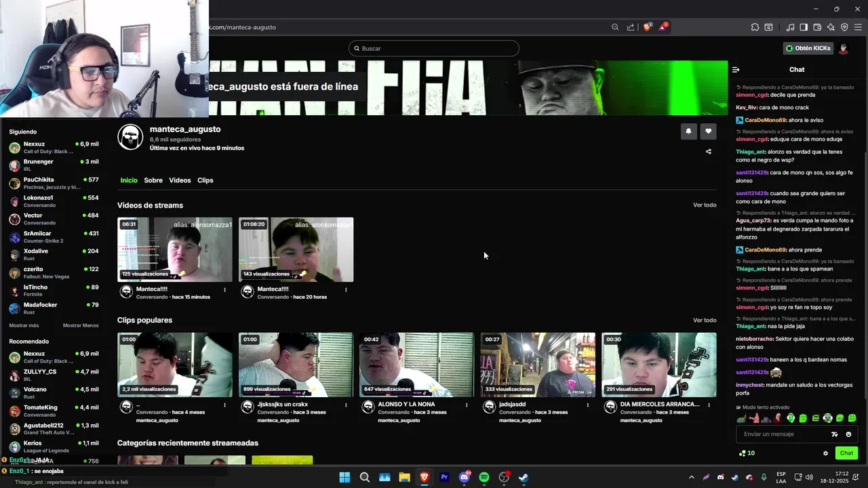
Task: Collapse the chat panel arrow icon
Action: coord(736,69)
